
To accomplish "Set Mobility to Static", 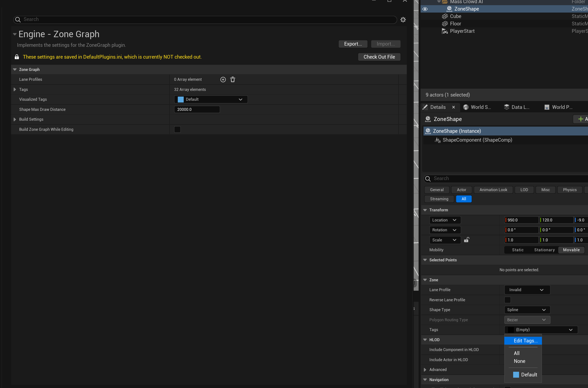I will click(x=518, y=250).
